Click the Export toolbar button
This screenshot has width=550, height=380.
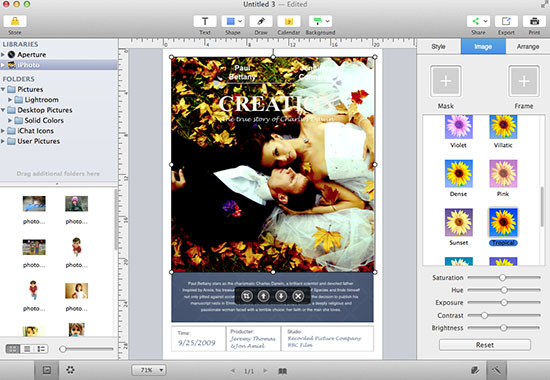coord(506,21)
